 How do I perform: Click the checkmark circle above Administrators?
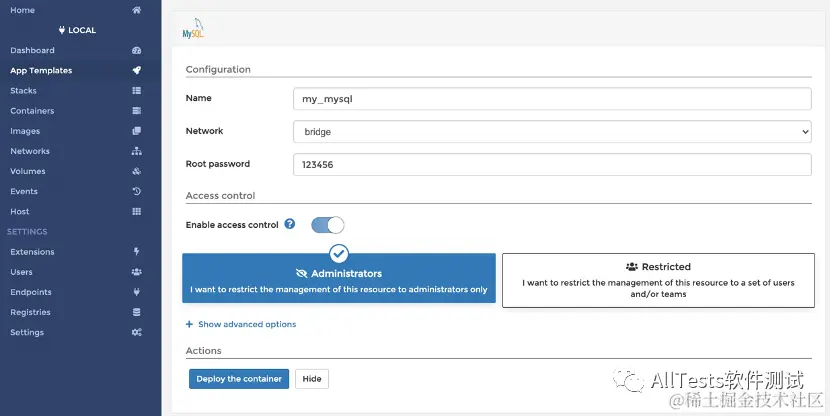(339, 254)
